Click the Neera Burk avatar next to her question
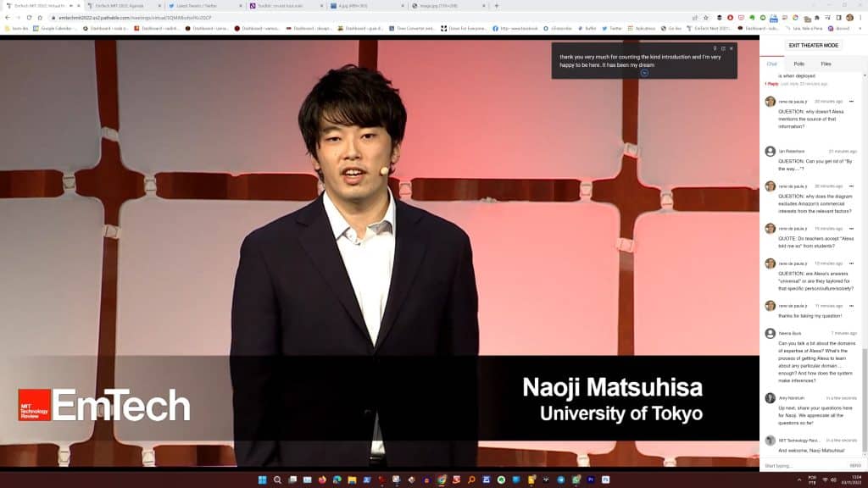 point(771,332)
